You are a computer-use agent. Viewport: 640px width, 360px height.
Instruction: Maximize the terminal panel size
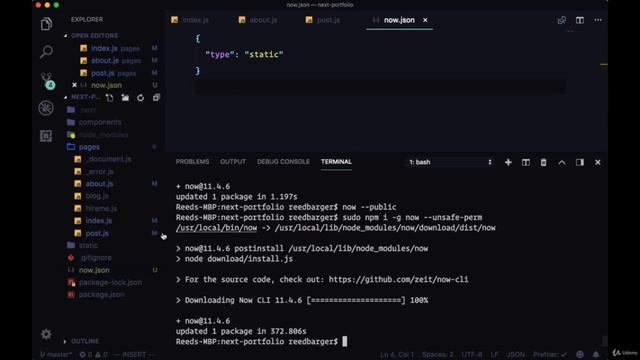pyautogui.click(x=562, y=162)
